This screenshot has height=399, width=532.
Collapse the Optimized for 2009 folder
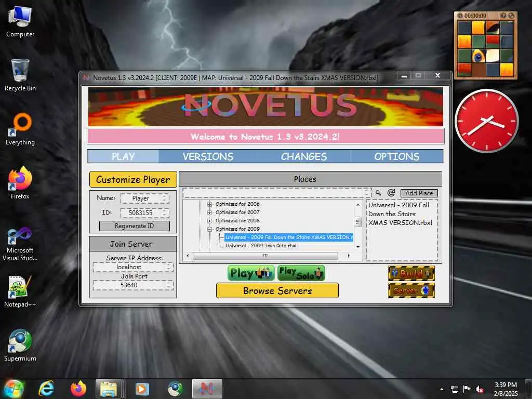[x=210, y=229]
